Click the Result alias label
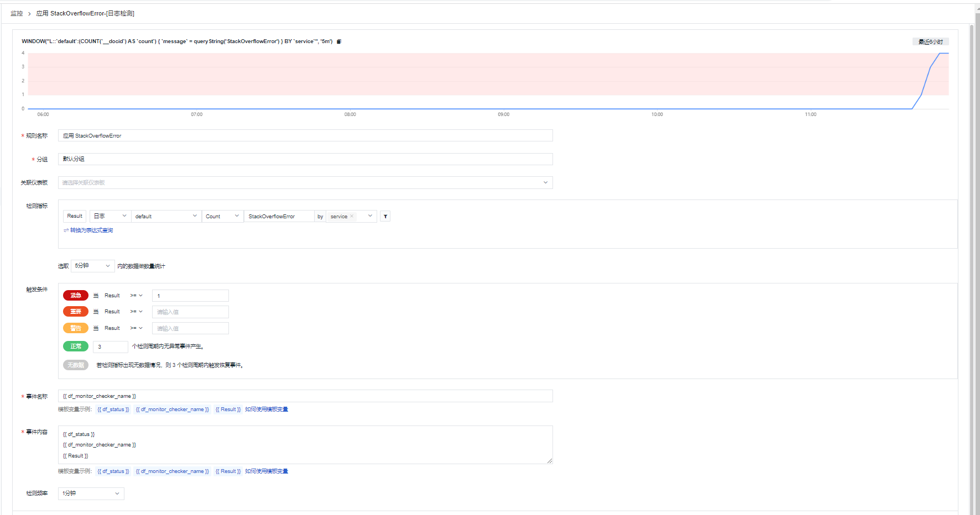The width and height of the screenshot is (980, 515). pos(75,216)
